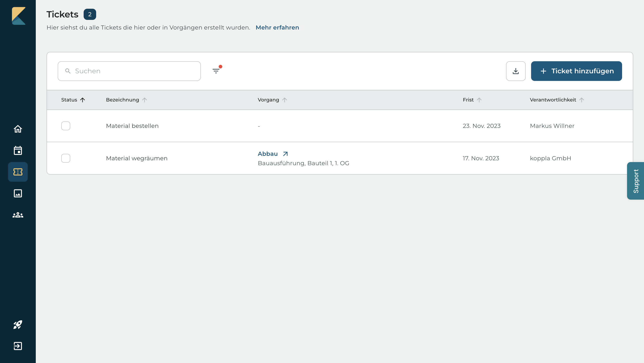Click the logout icon at sidebar bottom
Viewport: 644px width, 363px height.
click(18, 346)
